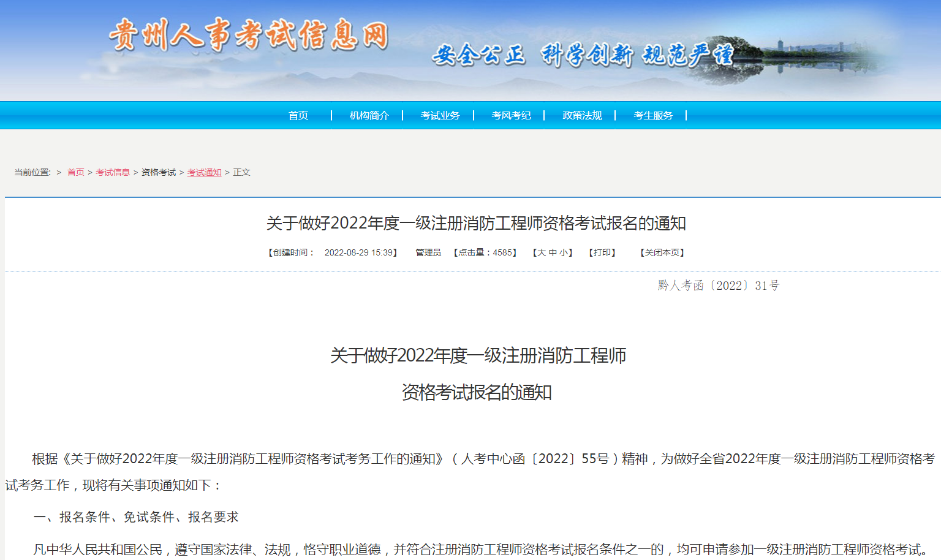This screenshot has height=560, width=941.
Task: Choose the 小 font size option
Action: [563, 252]
